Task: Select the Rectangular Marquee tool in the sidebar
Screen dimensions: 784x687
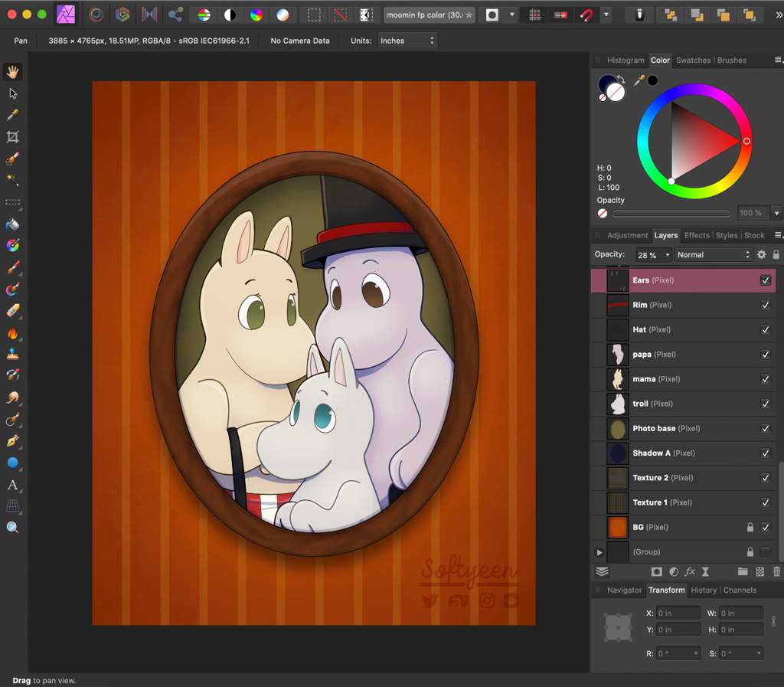Action: [12, 202]
